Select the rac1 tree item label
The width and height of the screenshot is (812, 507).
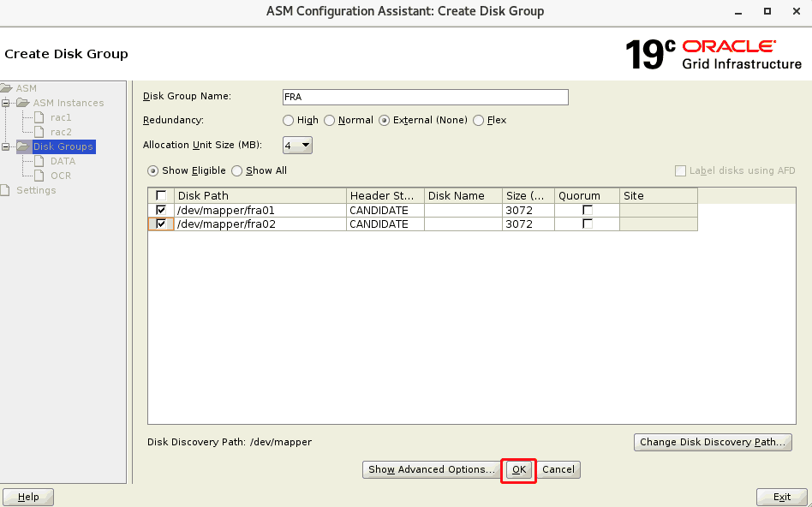[x=61, y=117]
